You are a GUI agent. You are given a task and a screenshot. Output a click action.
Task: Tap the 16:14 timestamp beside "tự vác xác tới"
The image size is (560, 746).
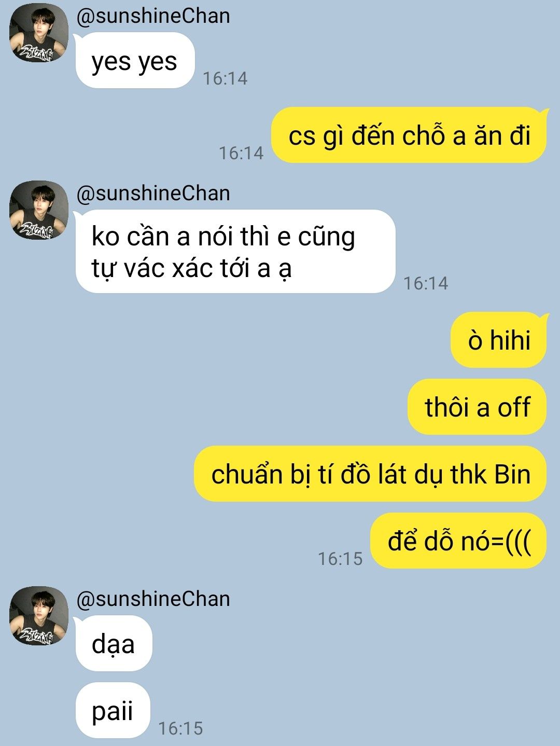pos(426,283)
